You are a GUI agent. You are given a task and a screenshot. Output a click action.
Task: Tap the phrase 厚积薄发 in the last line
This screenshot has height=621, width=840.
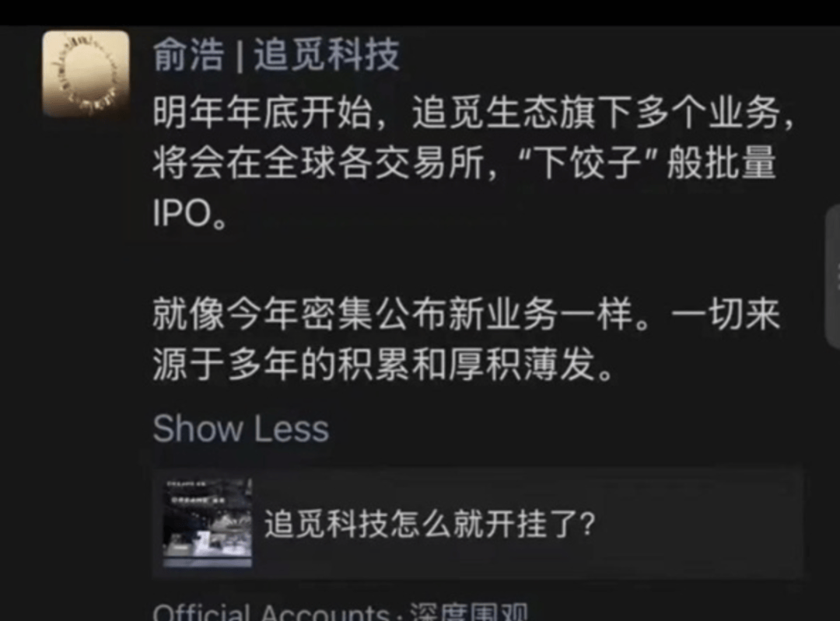pyautogui.click(x=523, y=365)
